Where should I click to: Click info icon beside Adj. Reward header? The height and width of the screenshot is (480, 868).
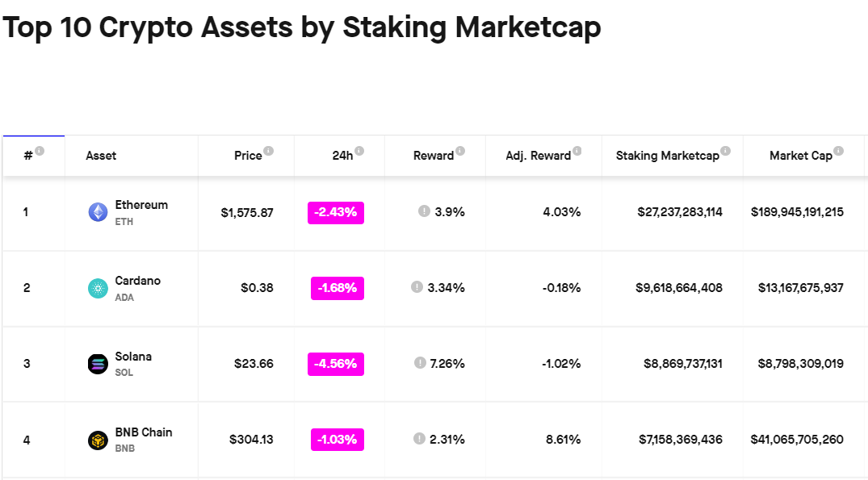[x=577, y=151]
